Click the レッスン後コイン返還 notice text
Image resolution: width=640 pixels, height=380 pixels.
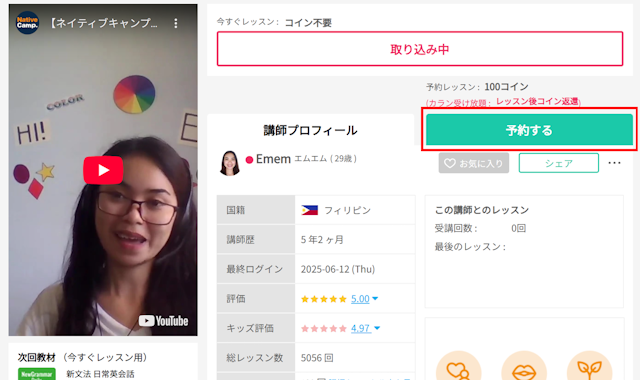[x=538, y=101]
